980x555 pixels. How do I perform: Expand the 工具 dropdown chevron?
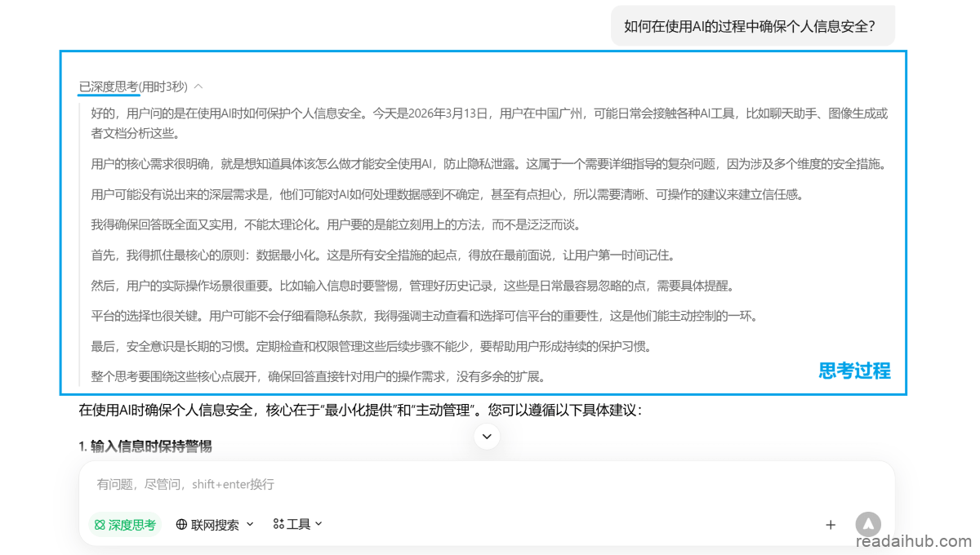[x=318, y=524]
